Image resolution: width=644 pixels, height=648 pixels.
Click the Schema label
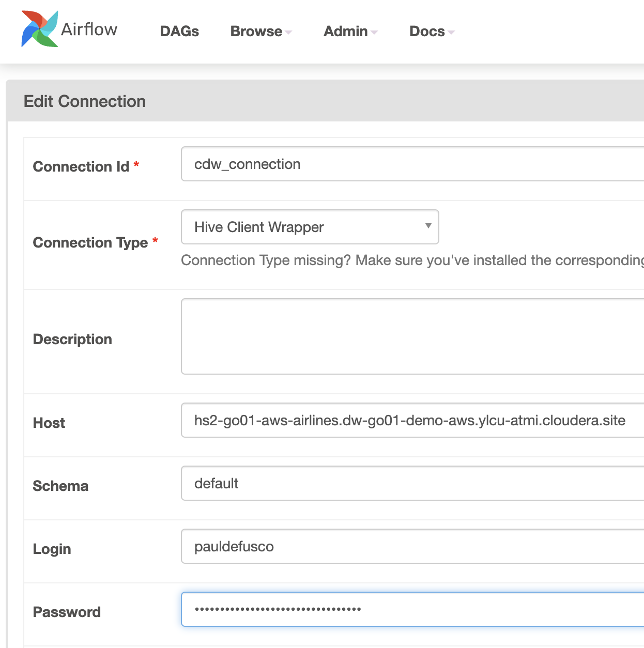60,486
